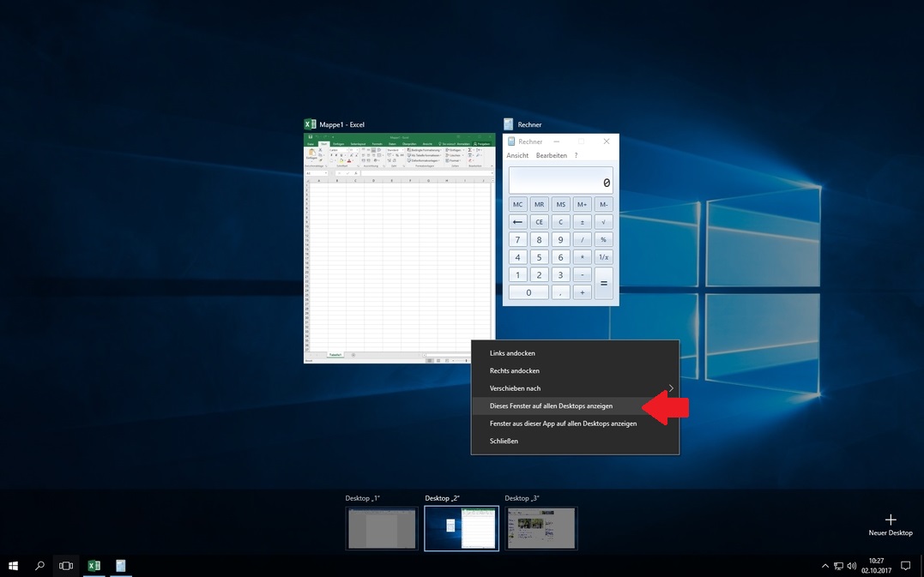Show hidden system tray icons
The height and width of the screenshot is (577, 924).
coord(825,566)
